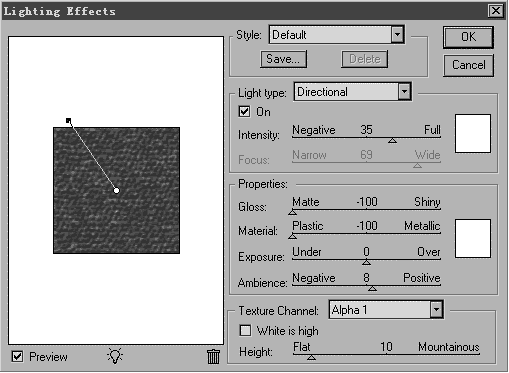The height and width of the screenshot is (373, 509).
Task: Click the Save... style button
Action: click(x=283, y=59)
